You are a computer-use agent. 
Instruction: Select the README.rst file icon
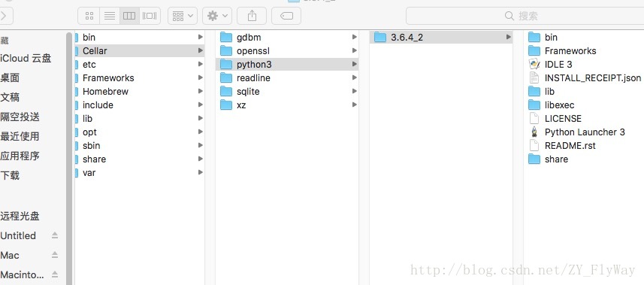534,146
